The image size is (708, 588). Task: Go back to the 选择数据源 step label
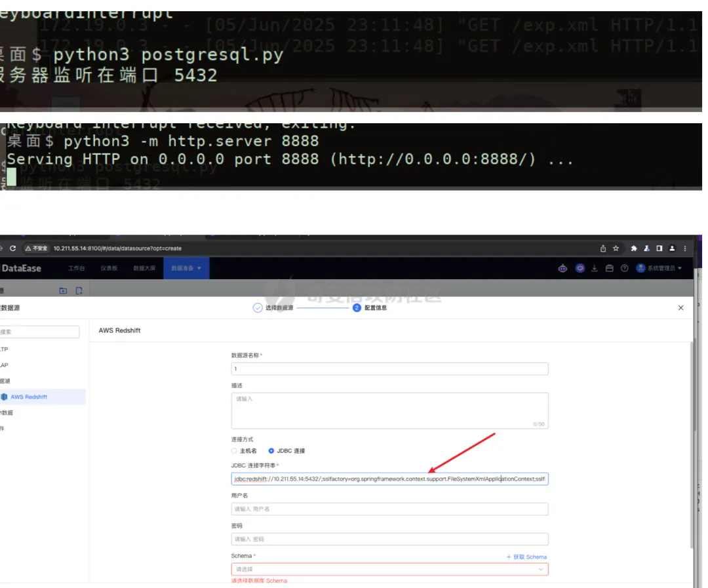click(279, 308)
